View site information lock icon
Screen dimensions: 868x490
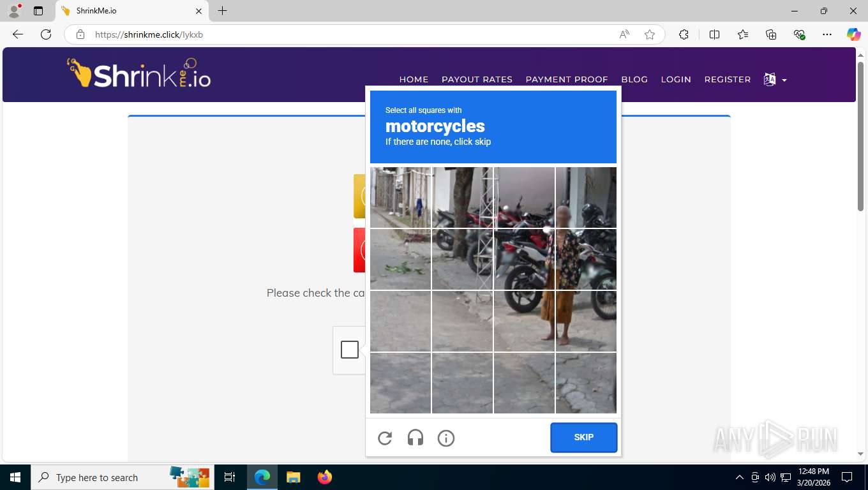[x=80, y=34]
